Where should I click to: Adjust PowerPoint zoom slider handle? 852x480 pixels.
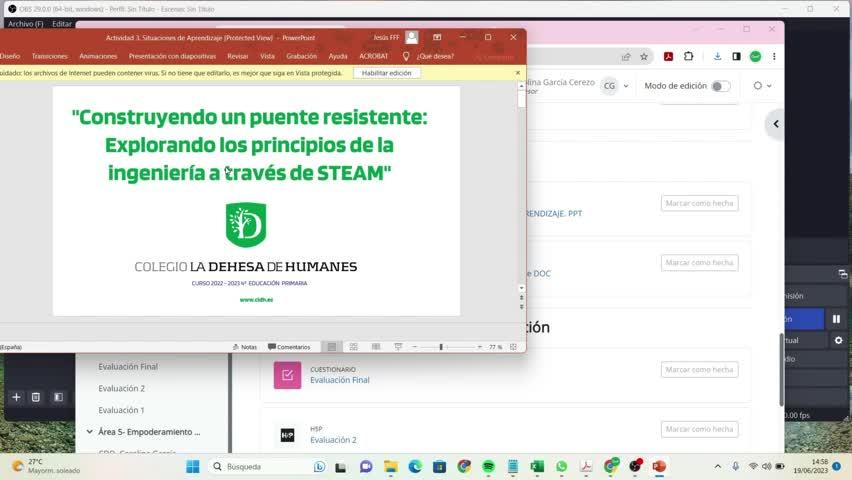[441, 347]
